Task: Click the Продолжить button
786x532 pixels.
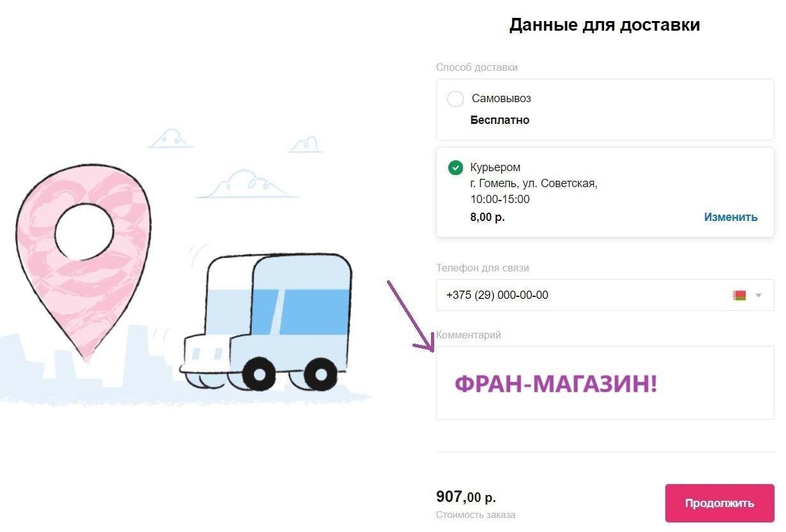Action: point(720,503)
